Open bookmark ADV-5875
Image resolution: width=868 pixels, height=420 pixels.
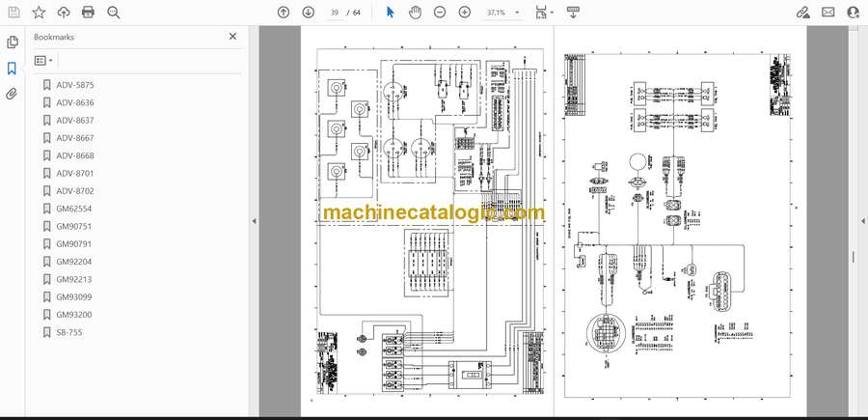74,85
